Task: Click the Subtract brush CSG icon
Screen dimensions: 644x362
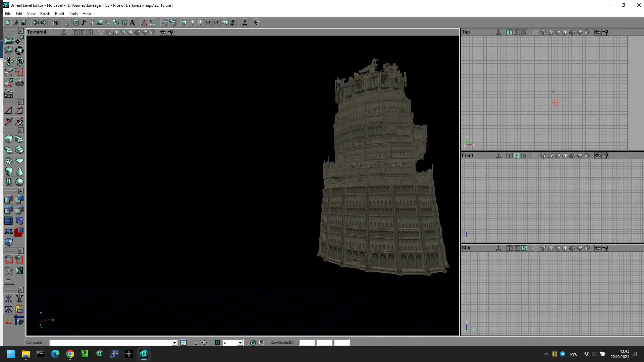Action: pyautogui.click(x=19, y=199)
